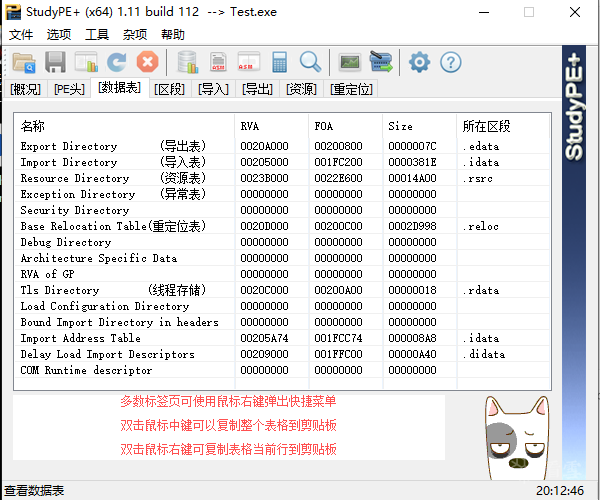600x500 pixels.
Task: Open the 文件 menu
Action: [21, 35]
